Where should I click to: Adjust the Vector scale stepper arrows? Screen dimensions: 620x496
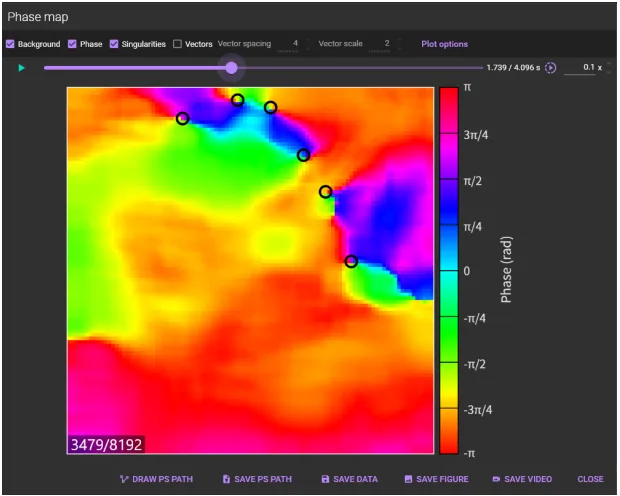(x=399, y=44)
